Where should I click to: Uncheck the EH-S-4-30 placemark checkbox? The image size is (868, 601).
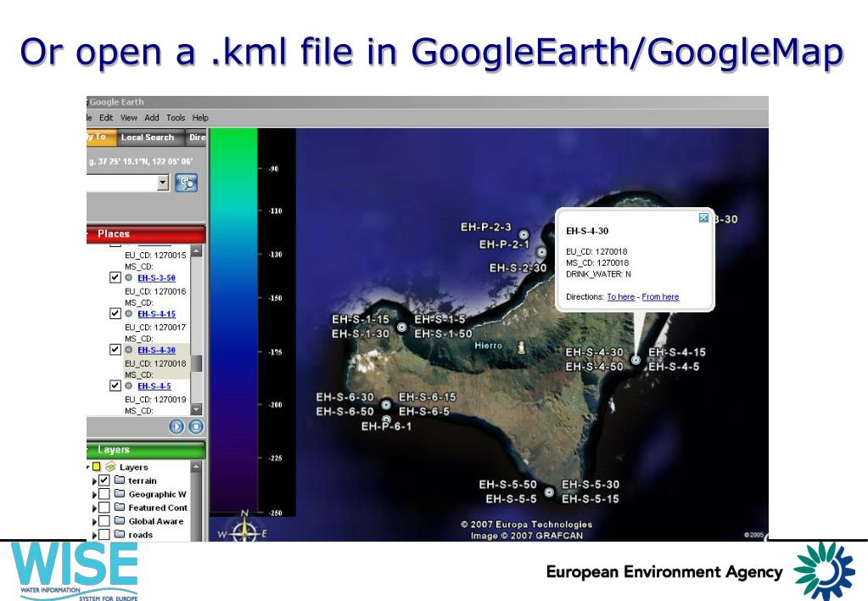(x=115, y=350)
